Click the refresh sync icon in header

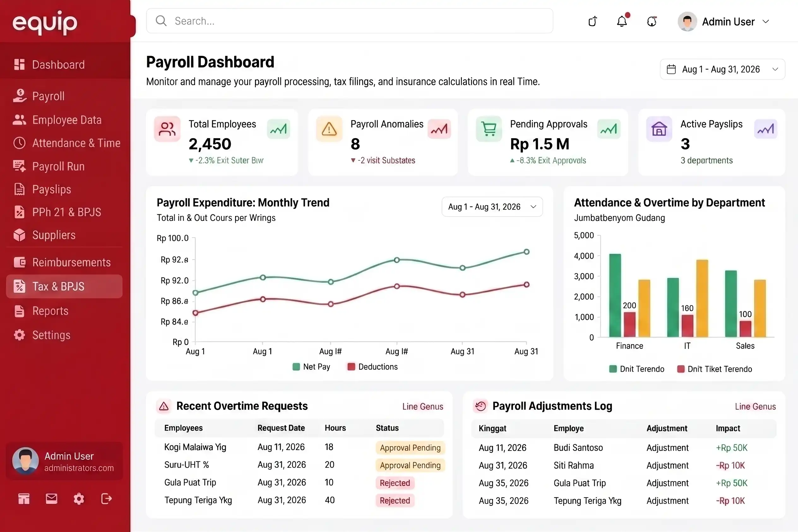(652, 21)
